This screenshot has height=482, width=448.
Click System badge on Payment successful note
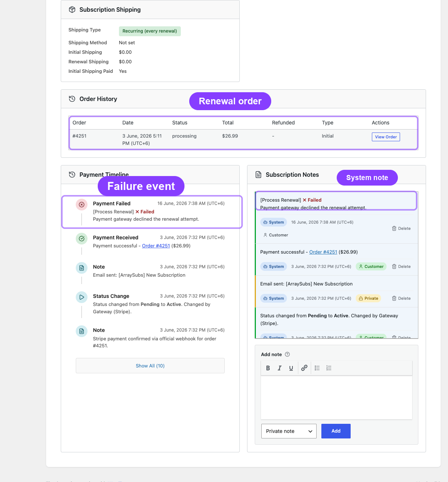coord(273,266)
